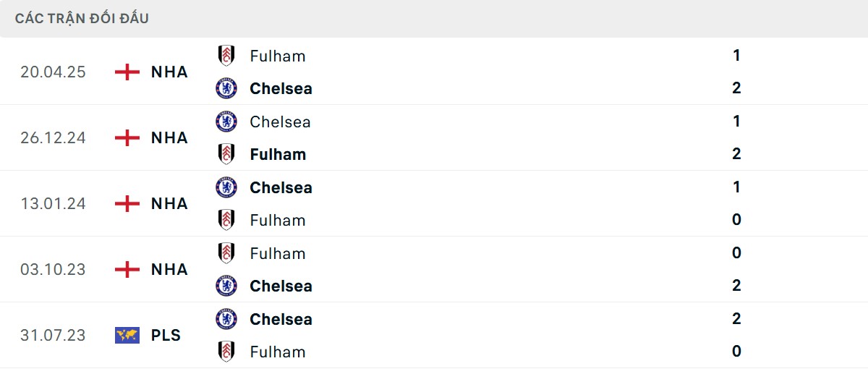Click Fulham crest in the 26.12.24 match
868x374 pixels.
coord(226,154)
